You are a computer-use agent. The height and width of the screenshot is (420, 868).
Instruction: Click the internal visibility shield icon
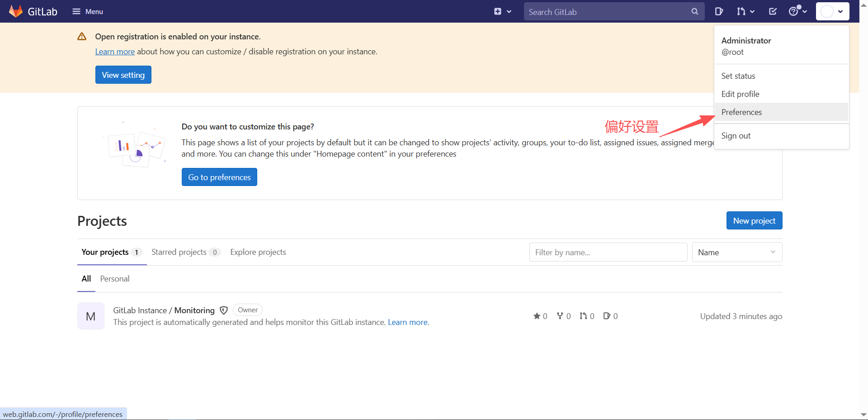point(224,310)
